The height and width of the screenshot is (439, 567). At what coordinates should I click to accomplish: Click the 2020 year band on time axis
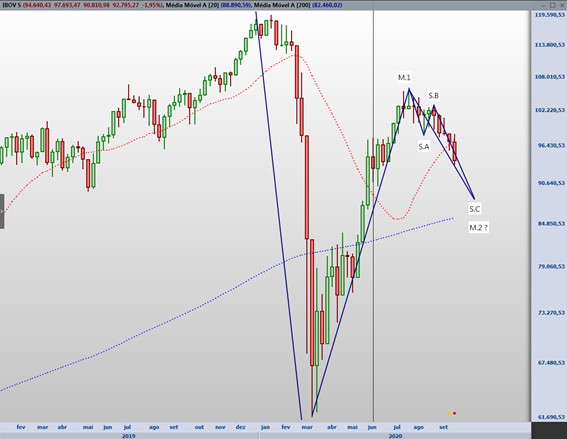click(395, 436)
